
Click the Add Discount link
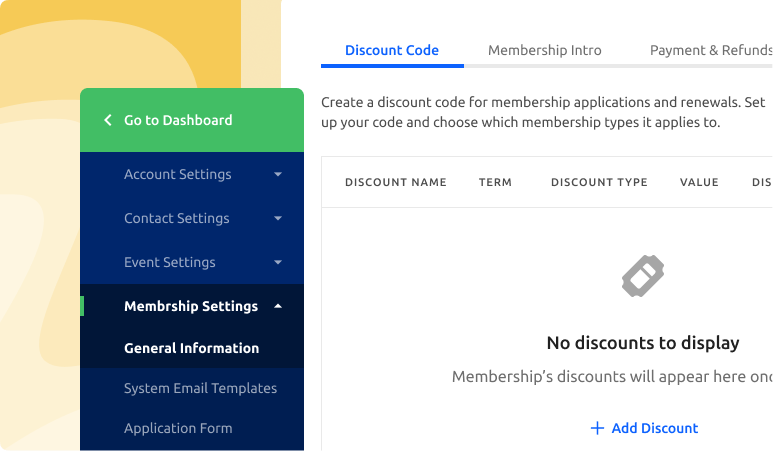tap(644, 428)
